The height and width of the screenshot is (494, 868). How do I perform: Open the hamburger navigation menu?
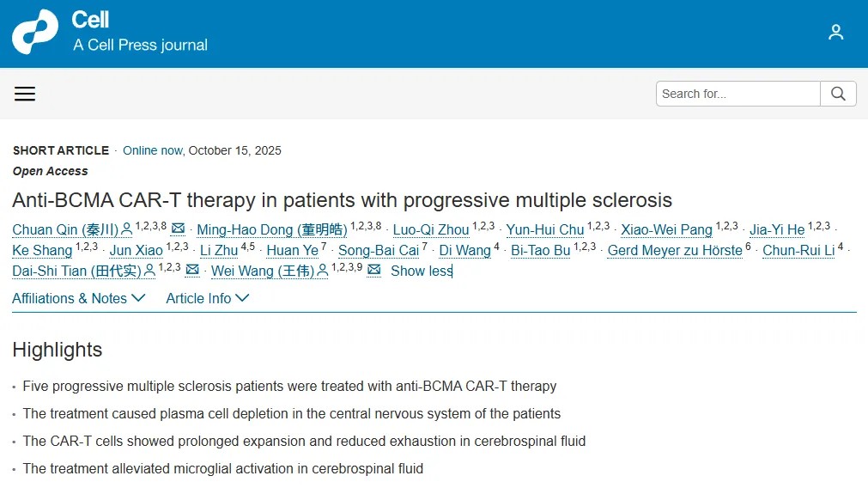pos(25,94)
